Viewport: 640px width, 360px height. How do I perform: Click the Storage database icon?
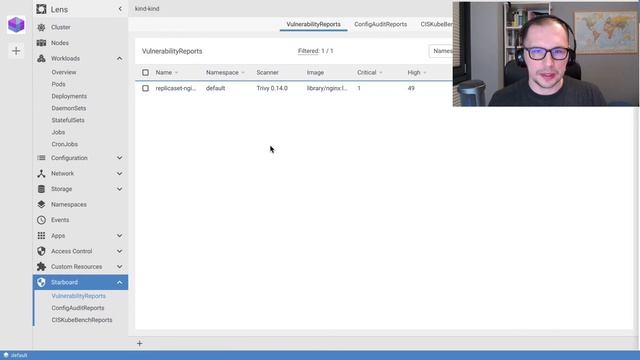(41, 189)
